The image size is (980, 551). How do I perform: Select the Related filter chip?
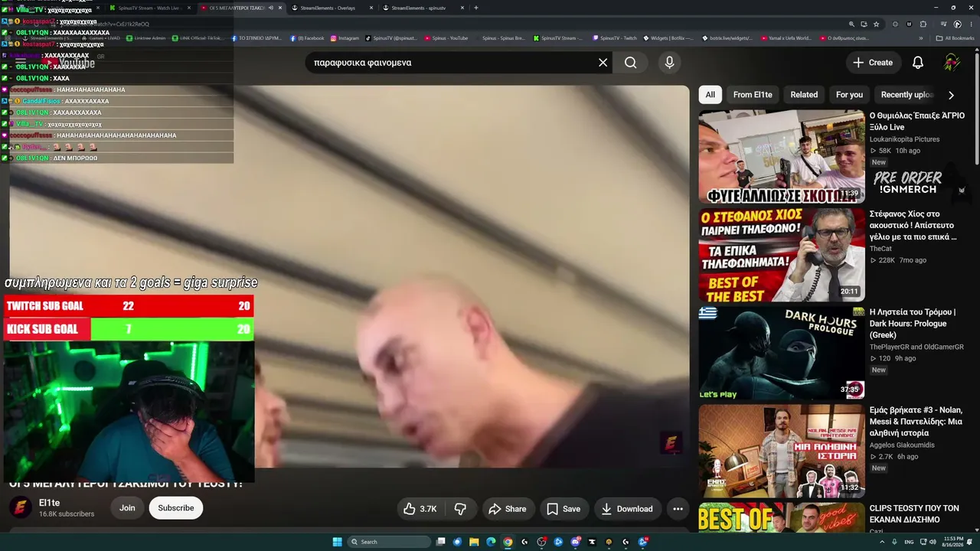coord(804,95)
